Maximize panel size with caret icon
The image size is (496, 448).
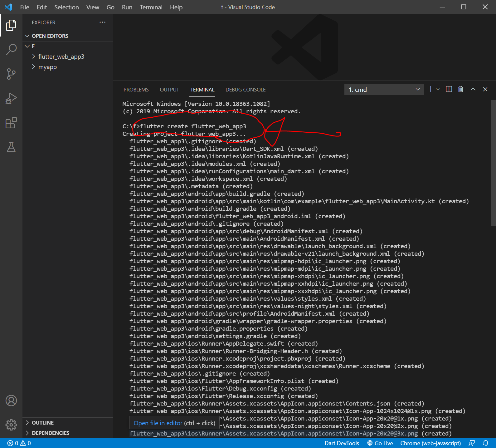pyautogui.click(x=473, y=89)
